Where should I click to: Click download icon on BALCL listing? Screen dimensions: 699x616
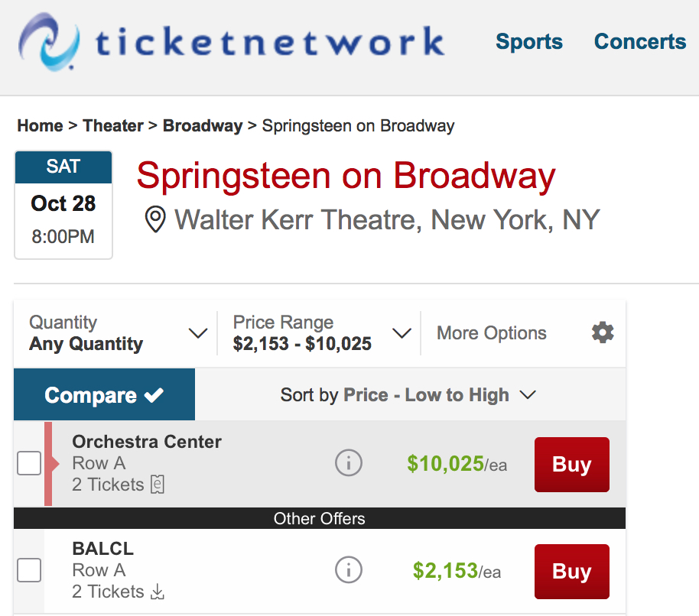(x=158, y=592)
